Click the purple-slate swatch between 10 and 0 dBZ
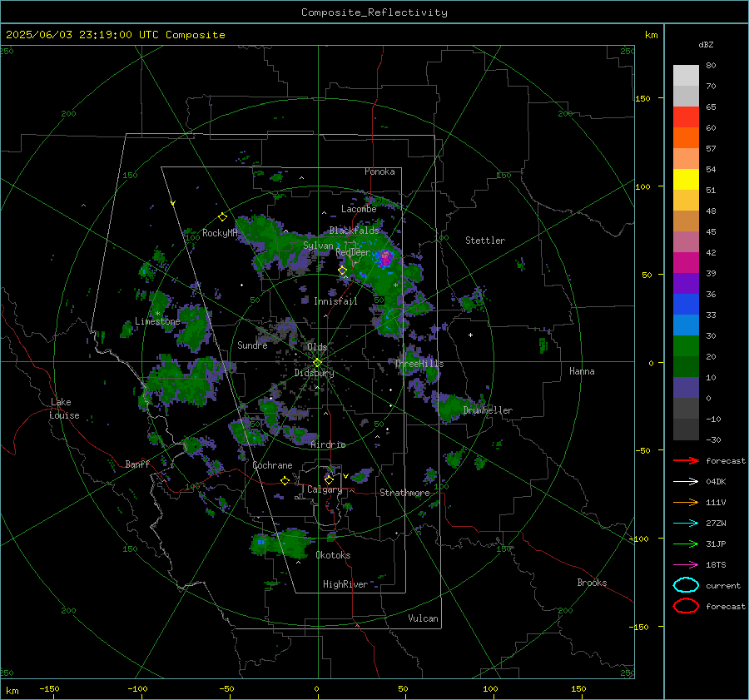 686,388
